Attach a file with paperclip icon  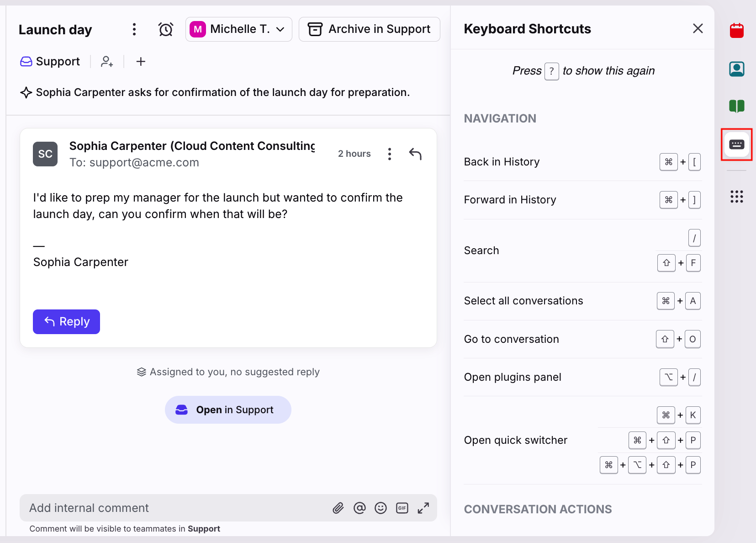338,508
